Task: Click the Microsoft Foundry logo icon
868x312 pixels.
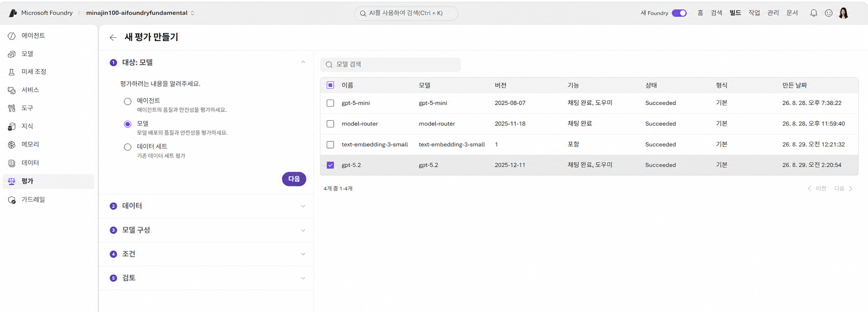Action: coord(13,13)
